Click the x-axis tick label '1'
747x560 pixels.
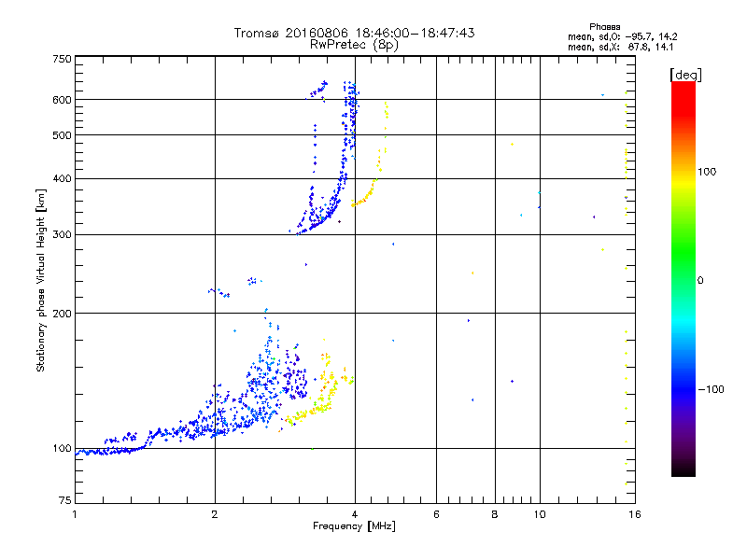[75, 514]
